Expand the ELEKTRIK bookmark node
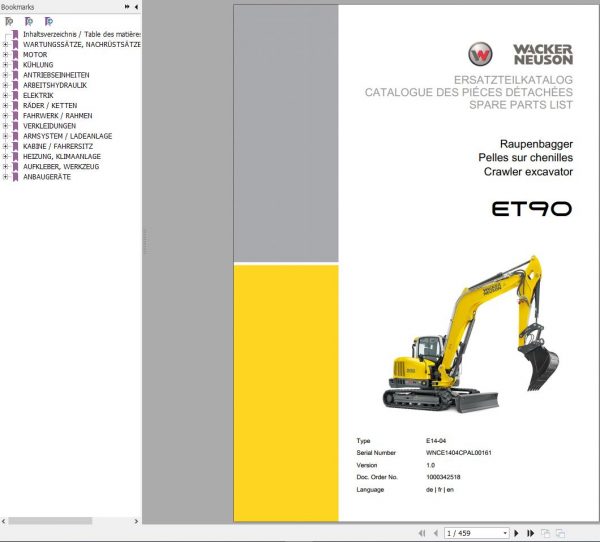The image size is (600, 542). click(x=5, y=95)
